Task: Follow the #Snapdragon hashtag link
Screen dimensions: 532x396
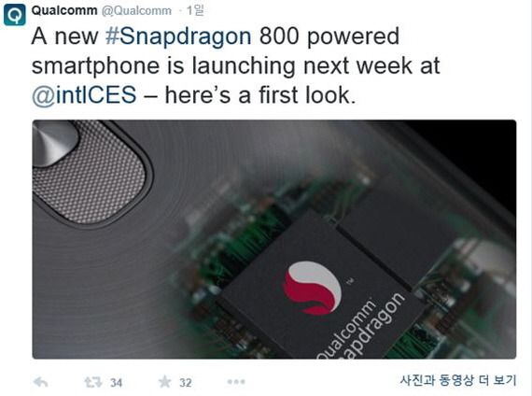Action: pos(178,36)
